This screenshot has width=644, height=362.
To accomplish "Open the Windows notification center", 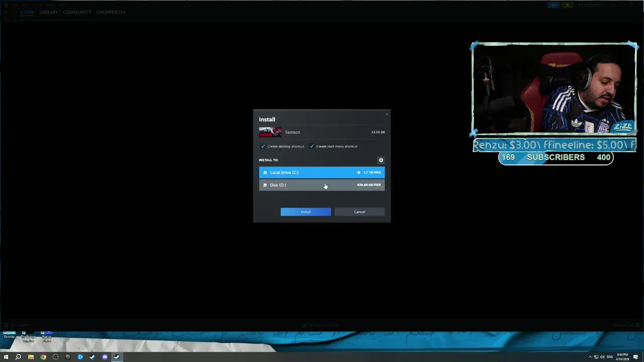I will [x=636, y=357].
